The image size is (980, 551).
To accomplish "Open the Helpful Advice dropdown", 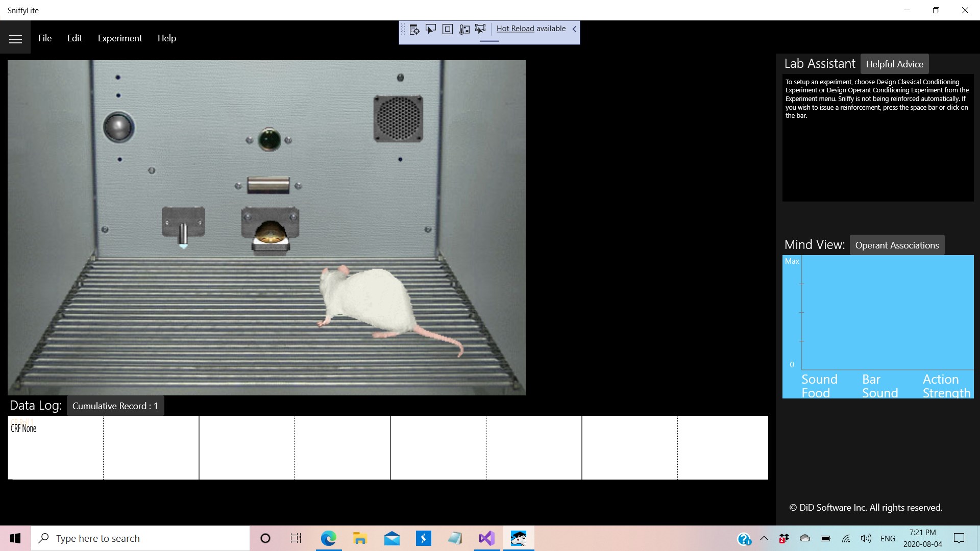I will (894, 64).
